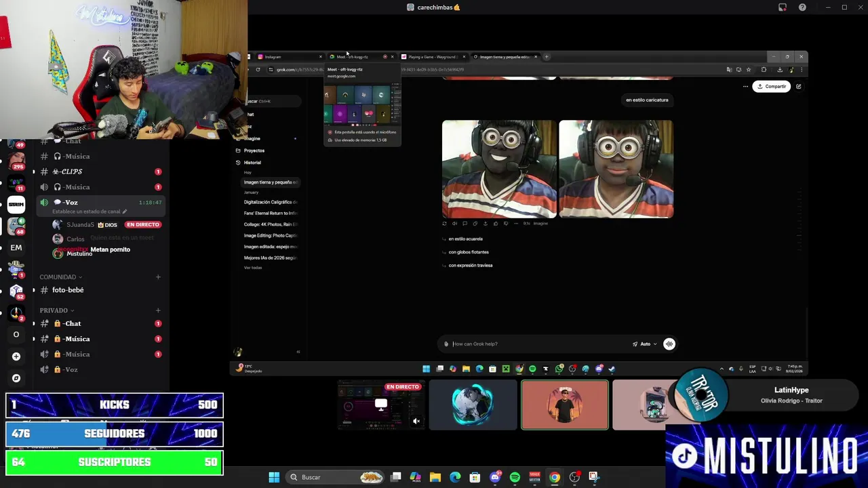The height and width of the screenshot is (488, 868).
Task: Open Grok conversation more options dots
Action: [745, 86]
